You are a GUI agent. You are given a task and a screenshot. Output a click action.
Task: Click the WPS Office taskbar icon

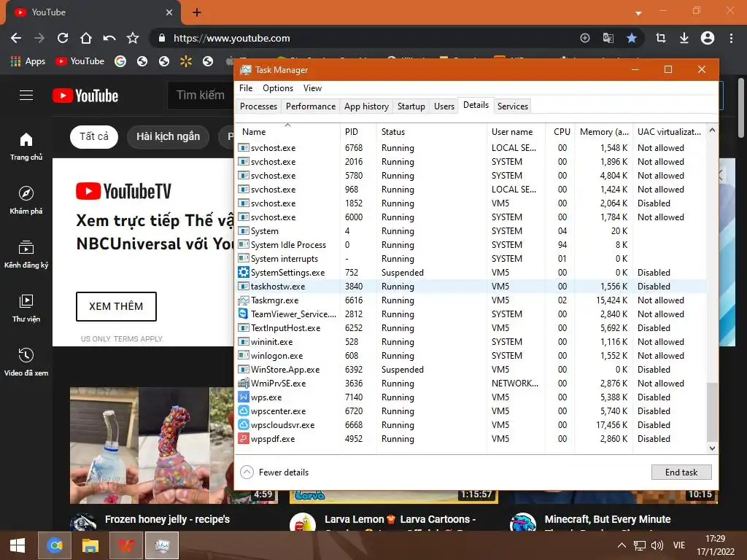[x=125, y=545]
